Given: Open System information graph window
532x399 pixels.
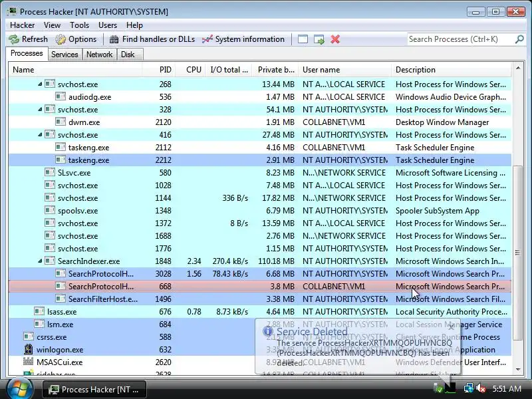Looking at the screenshot, I should coord(243,39).
